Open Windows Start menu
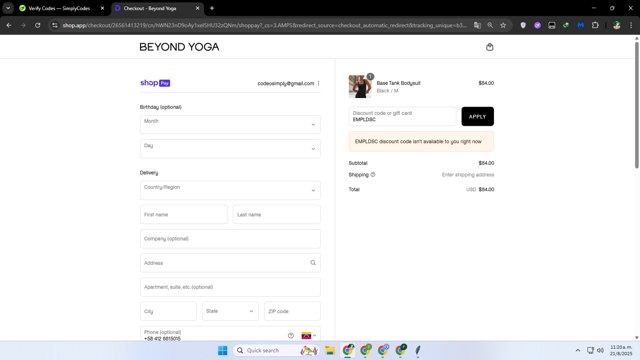Screen dimensions: 640x360 coord(222,350)
